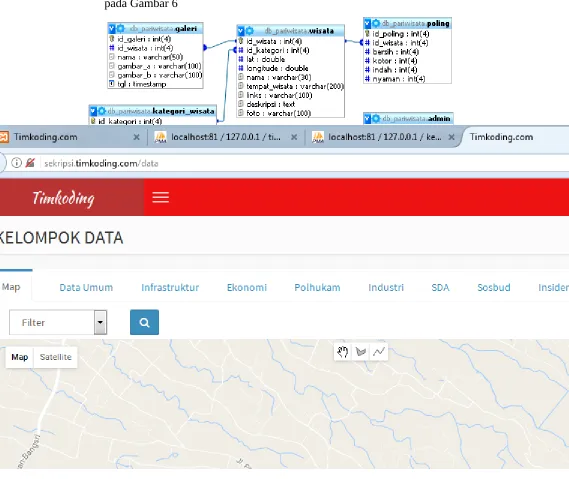This screenshot has height=479, width=569.
Task: Collapse the poling table with arrow toggle
Action: (x=367, y=23)
